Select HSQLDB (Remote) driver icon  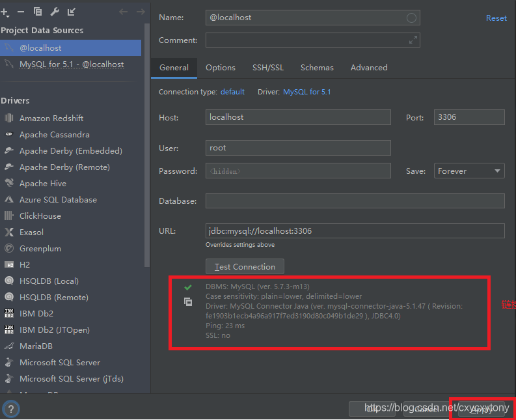(9, 297)
